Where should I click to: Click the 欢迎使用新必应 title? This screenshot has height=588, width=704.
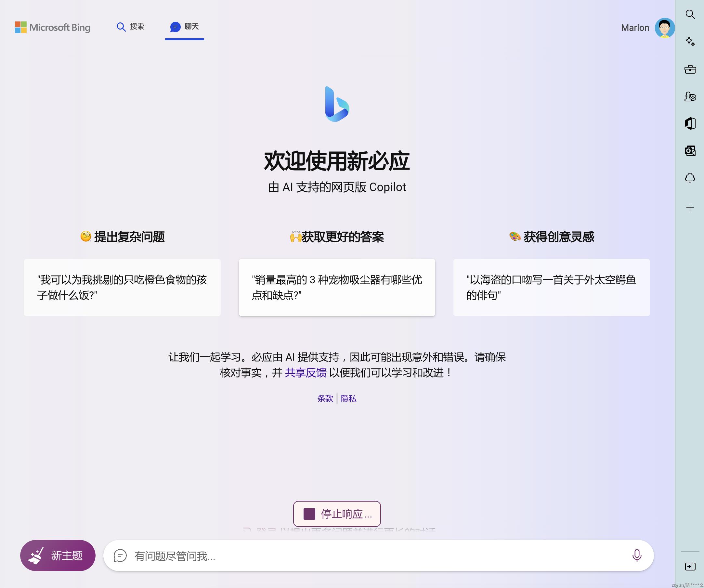[x=337, y=161]
